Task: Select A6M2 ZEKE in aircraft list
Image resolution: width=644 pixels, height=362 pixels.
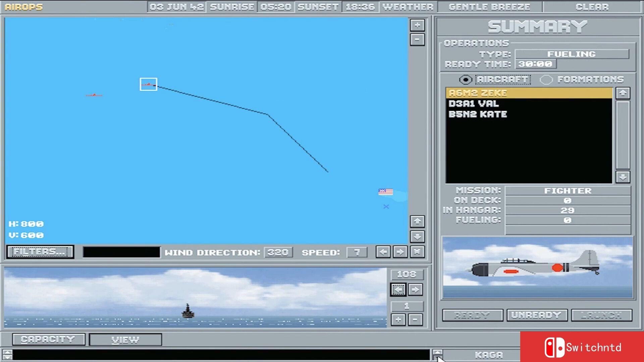Action: coord(529,93)
